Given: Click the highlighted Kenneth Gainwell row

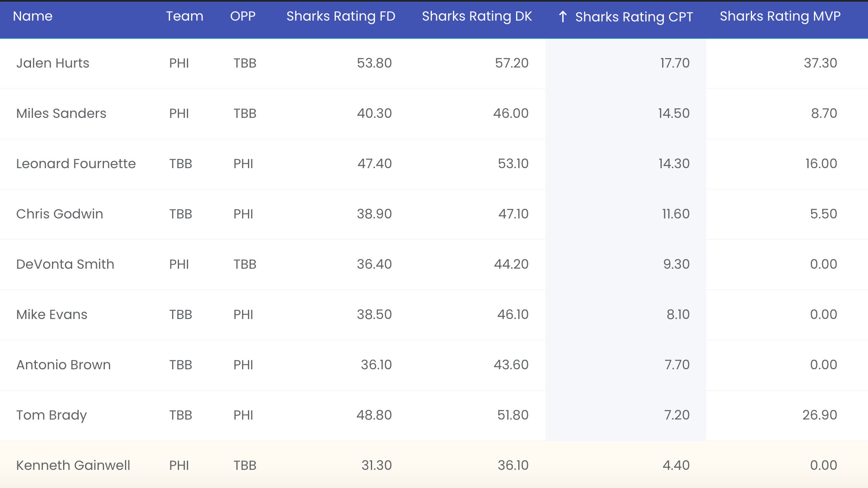Looking at the screenshot, I should coord(73,465).
